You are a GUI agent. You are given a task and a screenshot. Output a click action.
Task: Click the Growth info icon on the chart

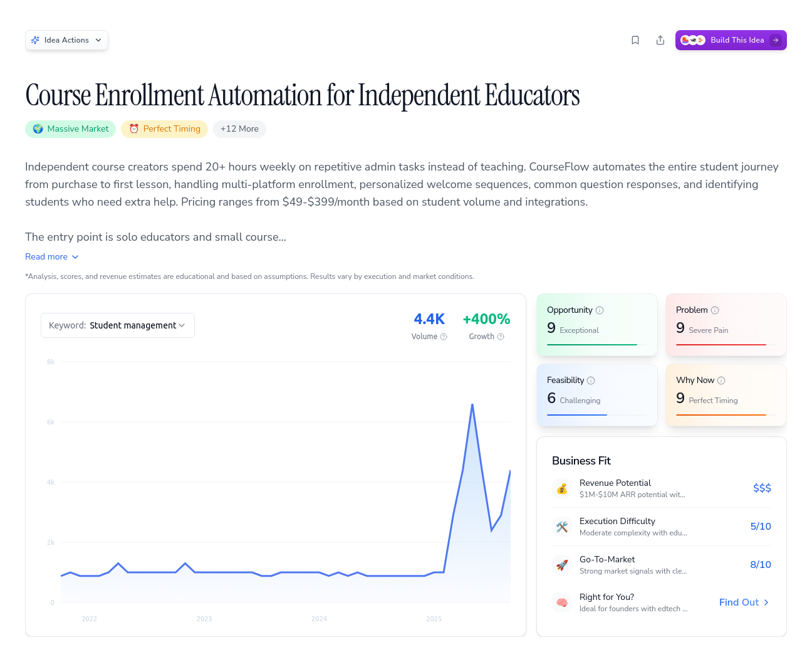point(500,337)
